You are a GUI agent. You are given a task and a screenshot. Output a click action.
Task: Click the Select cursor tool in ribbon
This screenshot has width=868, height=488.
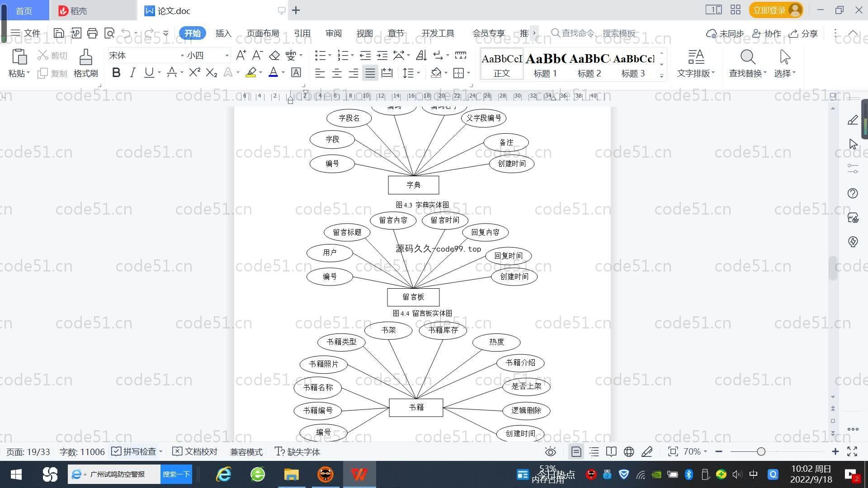point(785,57)
